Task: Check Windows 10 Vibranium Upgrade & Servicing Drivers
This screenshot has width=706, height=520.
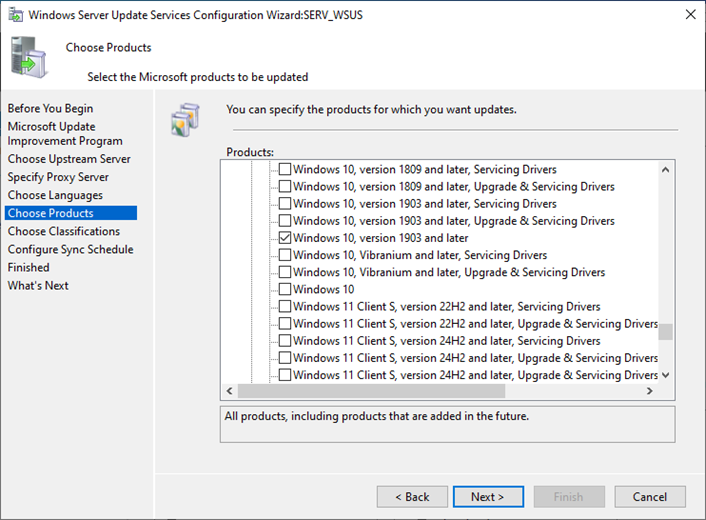Action: coord(285,272)
